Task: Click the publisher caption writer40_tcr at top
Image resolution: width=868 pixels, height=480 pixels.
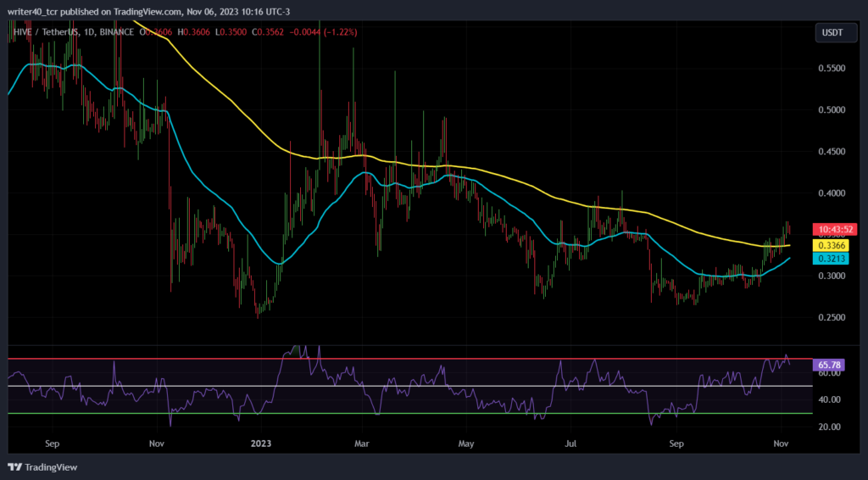Action: [x=33, y=12]
